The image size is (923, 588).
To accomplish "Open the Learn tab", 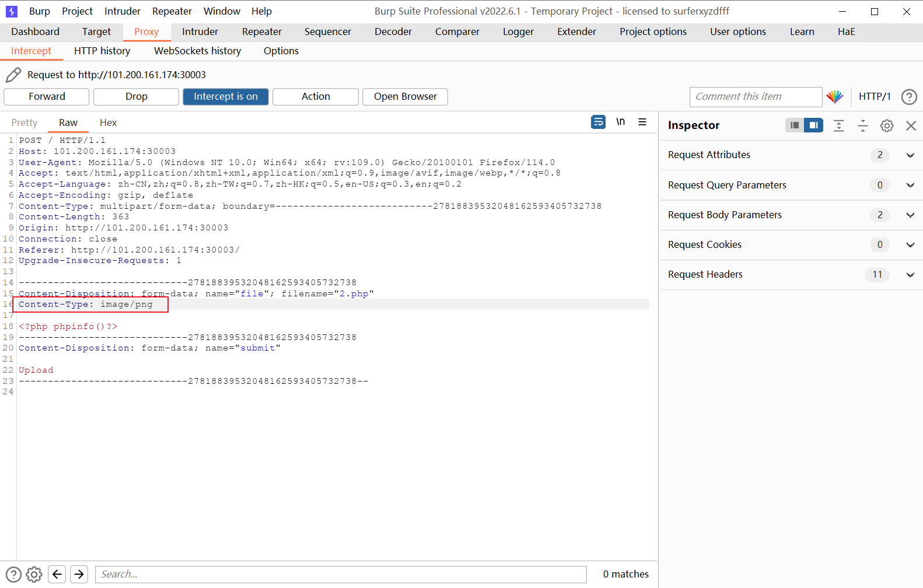I will tap(802, 32).
